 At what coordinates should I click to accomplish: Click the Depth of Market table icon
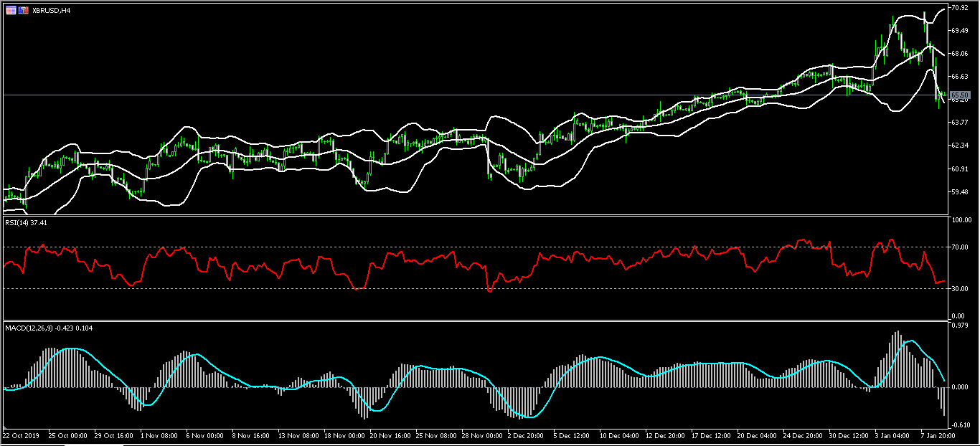point(11,11)
